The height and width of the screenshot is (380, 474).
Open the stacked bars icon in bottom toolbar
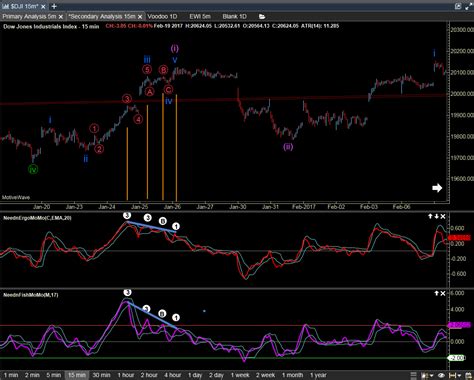coord(413,375)
